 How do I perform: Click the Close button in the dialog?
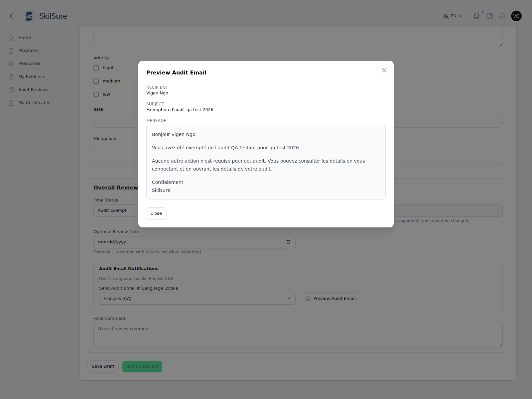156,213
